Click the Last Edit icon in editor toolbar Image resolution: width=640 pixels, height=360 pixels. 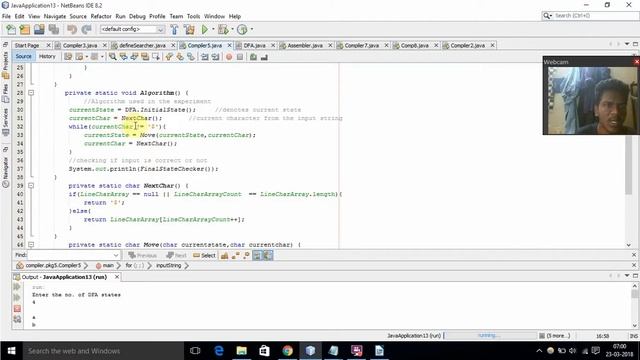tap(68, 57)
